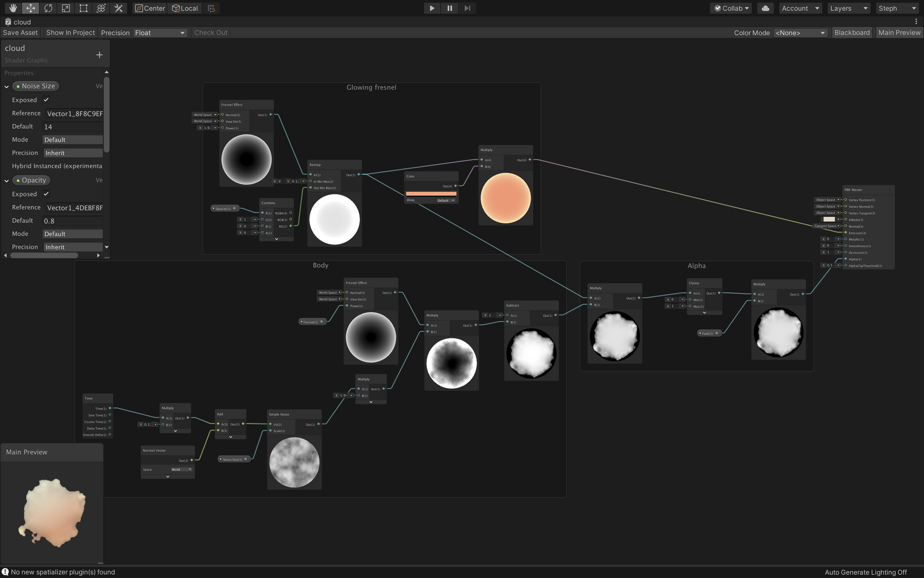Viewport: 924px width, 578px height.
Task: Toggle the Blackboard panel
Action: (x=851, y=33)
